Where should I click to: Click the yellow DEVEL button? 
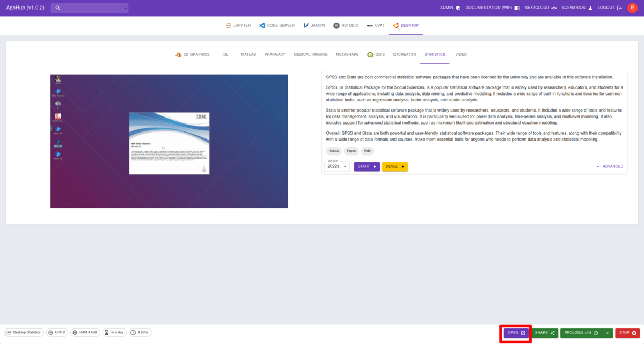[395, 167]
